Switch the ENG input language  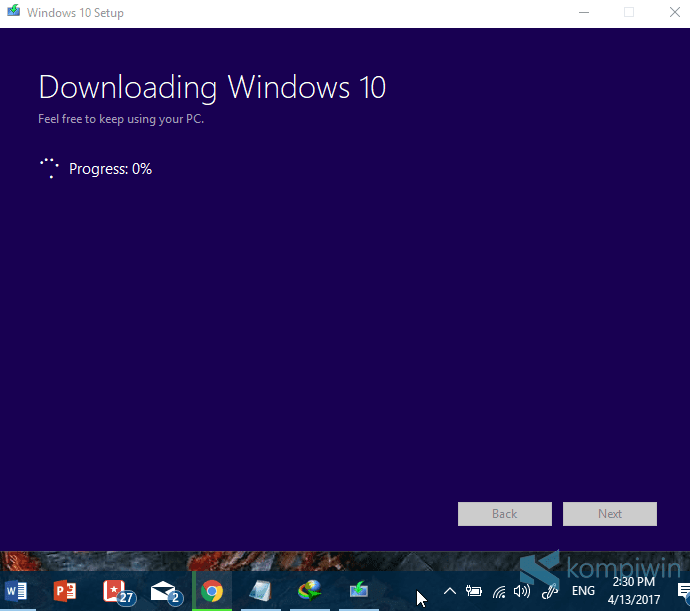point(583,591)
